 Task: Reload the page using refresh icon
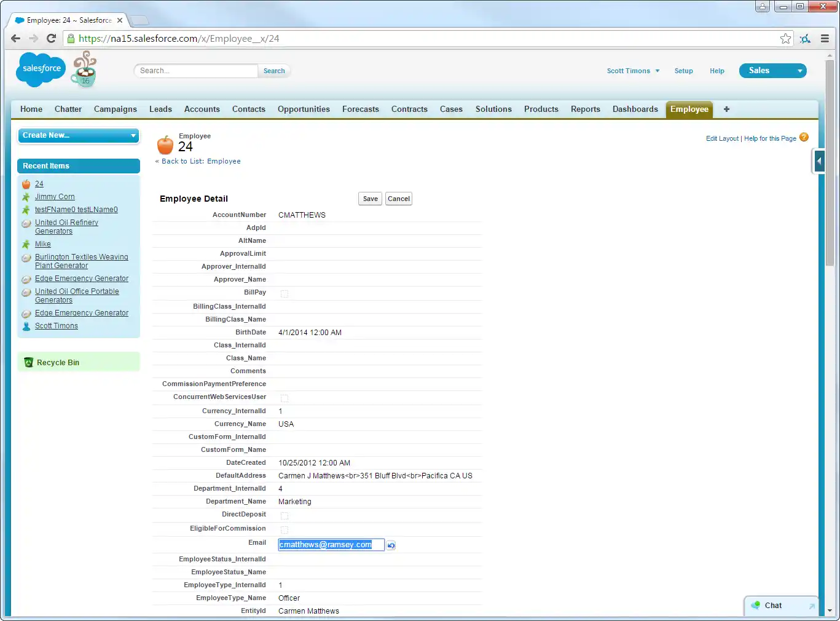coord(52,39)
